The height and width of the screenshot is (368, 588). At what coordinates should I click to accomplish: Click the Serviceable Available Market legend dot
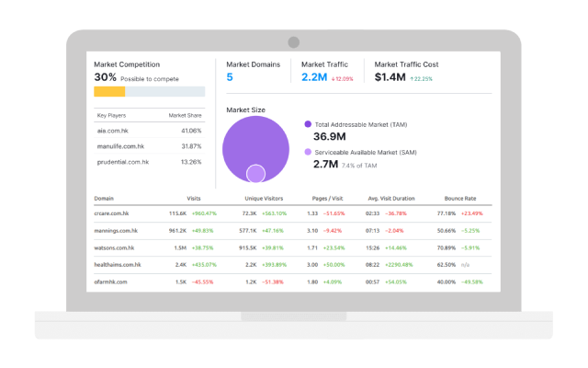(x=308, y=151)
